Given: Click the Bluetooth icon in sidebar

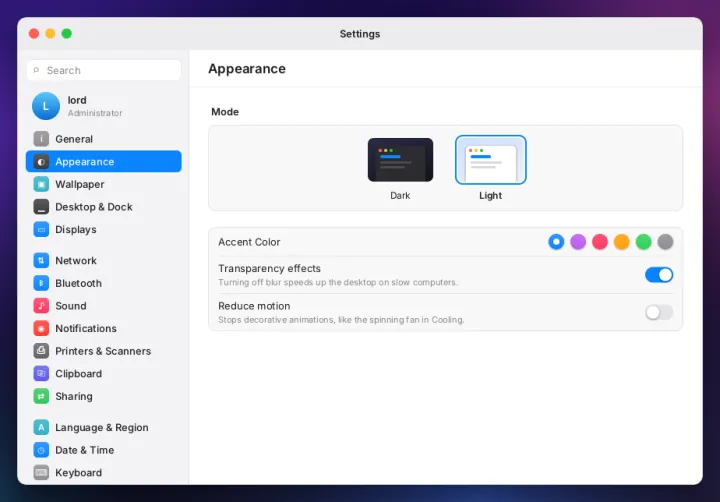Looking at the screenshot, I should (x=41, y=283).
